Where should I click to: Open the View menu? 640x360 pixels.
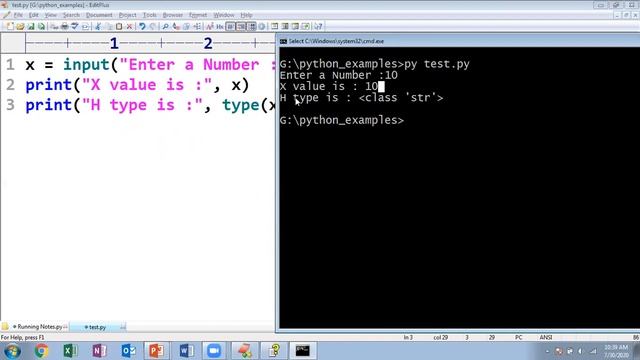tap(51, 15)
